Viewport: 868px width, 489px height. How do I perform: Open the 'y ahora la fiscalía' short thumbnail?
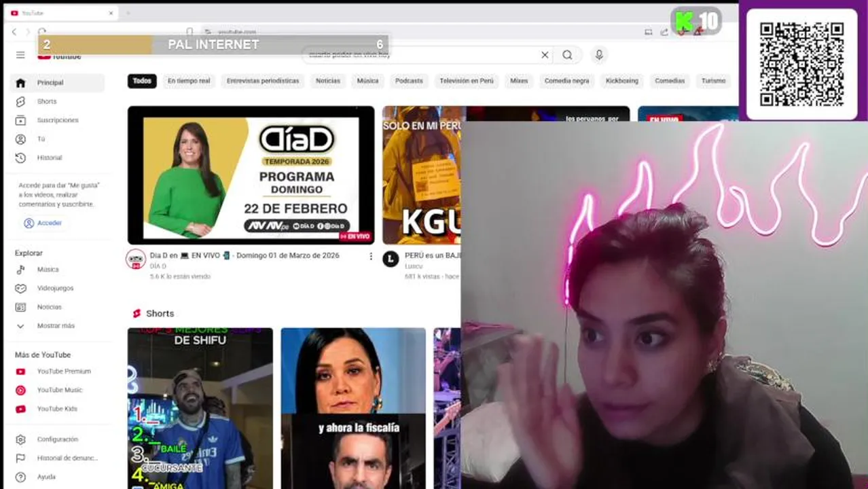tap(353, 408)
